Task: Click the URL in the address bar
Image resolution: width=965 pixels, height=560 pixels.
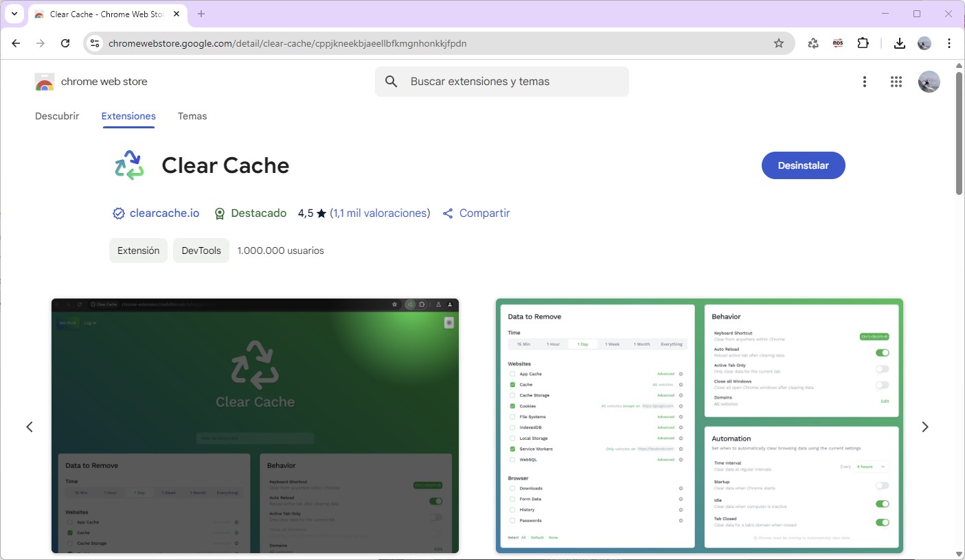Action: tap(288, 43)
